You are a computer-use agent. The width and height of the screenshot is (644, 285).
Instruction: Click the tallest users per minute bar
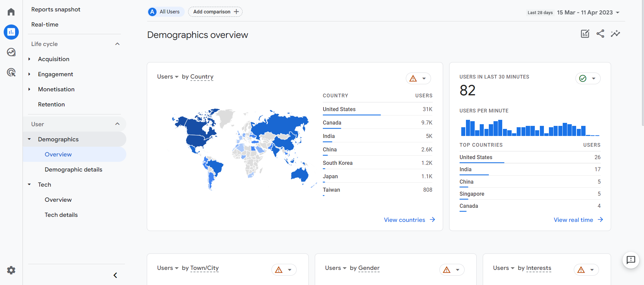click(x=468, y=128)
